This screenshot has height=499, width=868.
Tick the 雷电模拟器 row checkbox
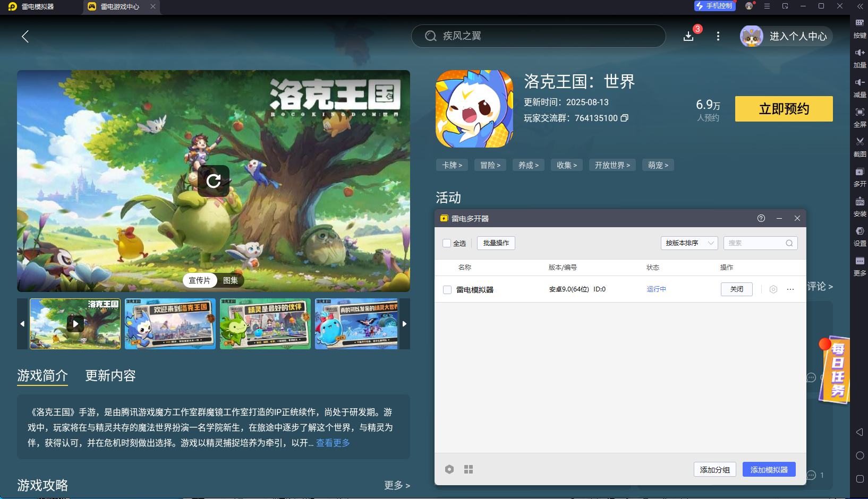click(447, 290)
